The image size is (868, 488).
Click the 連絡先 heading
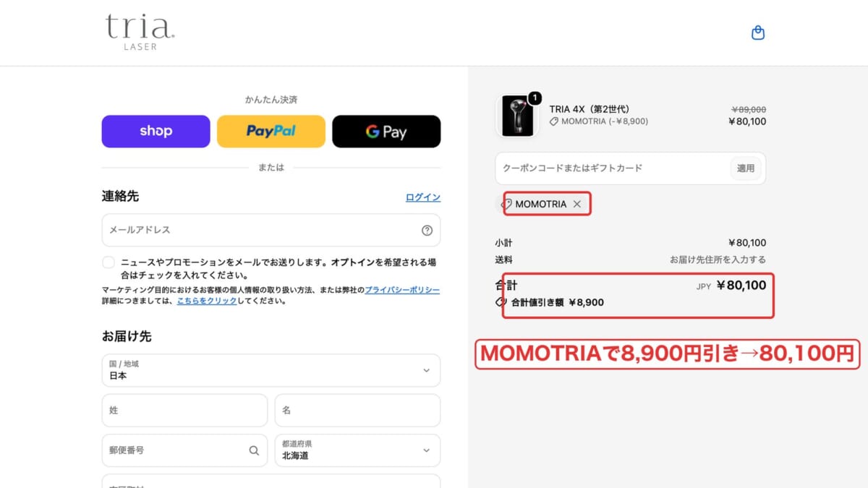[x=120, y=196]
